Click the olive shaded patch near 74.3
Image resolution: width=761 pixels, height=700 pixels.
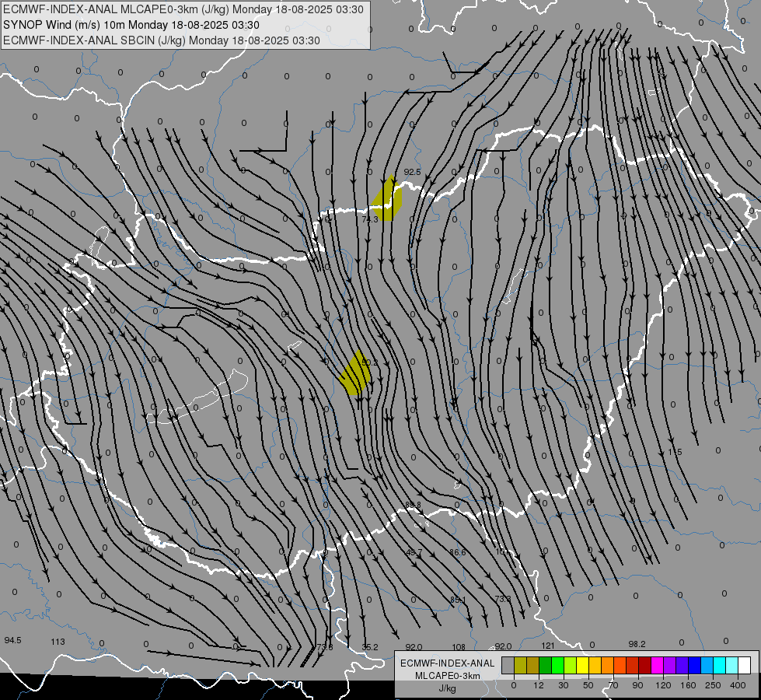[387, 199]
